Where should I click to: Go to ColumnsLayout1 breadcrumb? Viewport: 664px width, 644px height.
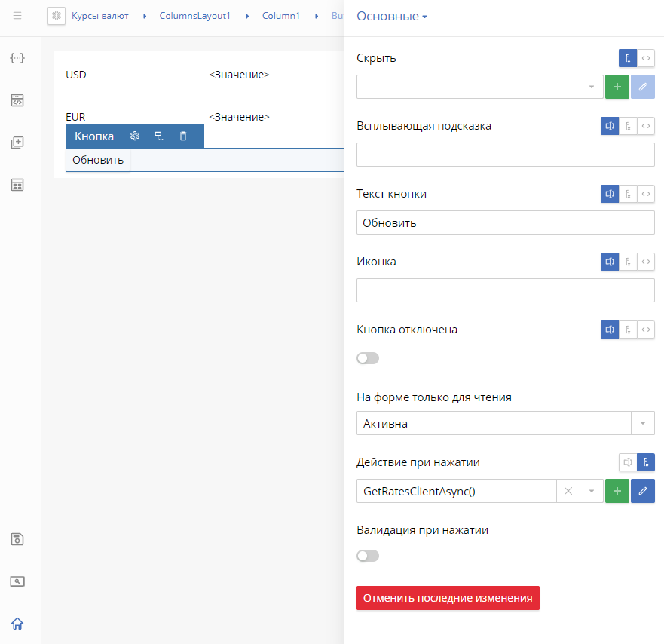click(x=194, y=16)
